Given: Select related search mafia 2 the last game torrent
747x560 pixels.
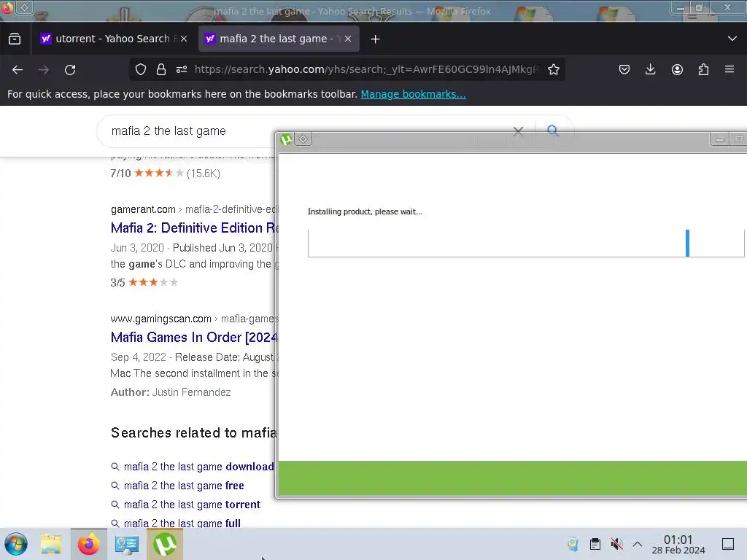Looking at the screenshot, I should pyautogui.click(x=192, y=505).
